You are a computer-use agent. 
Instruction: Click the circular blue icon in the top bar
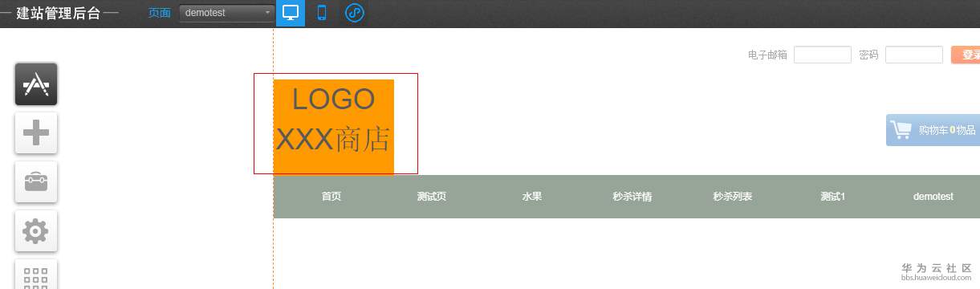click(354, 13)
